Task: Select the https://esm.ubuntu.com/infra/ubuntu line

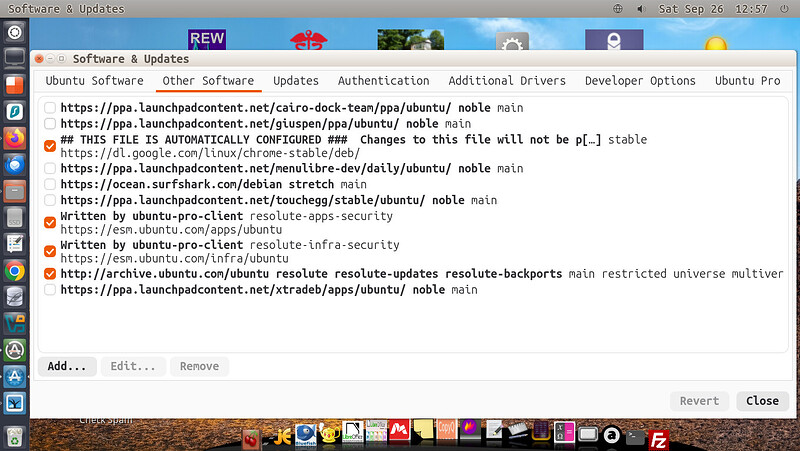Action: [x=174, y=258]
